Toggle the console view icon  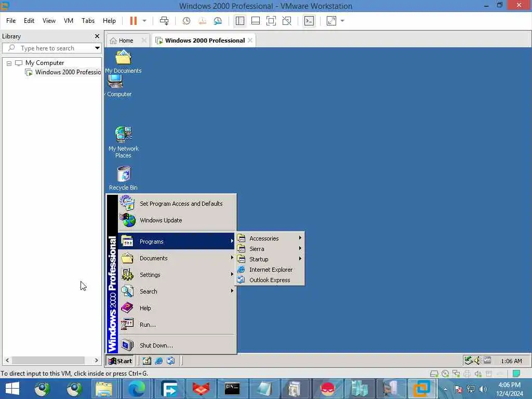point(309,21)
